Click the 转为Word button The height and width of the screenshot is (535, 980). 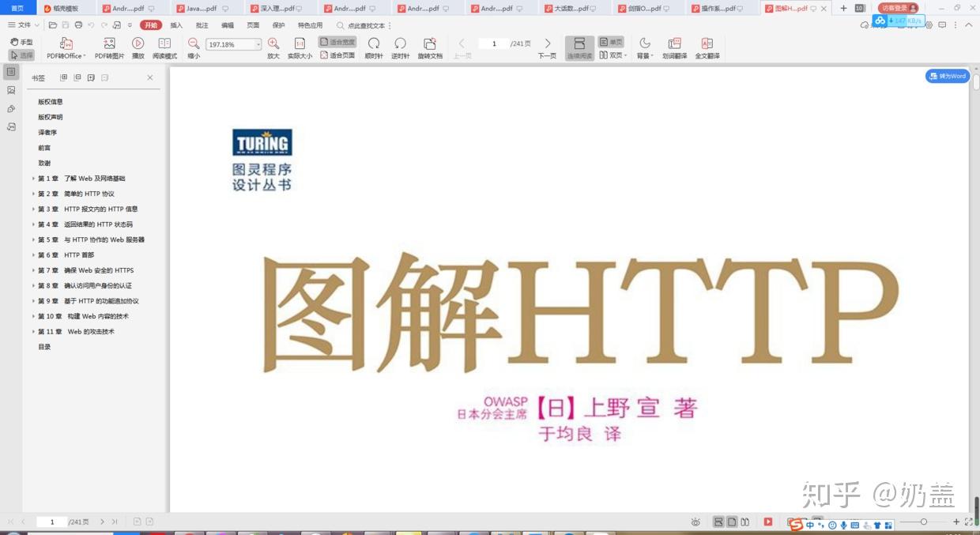(948, 76)
